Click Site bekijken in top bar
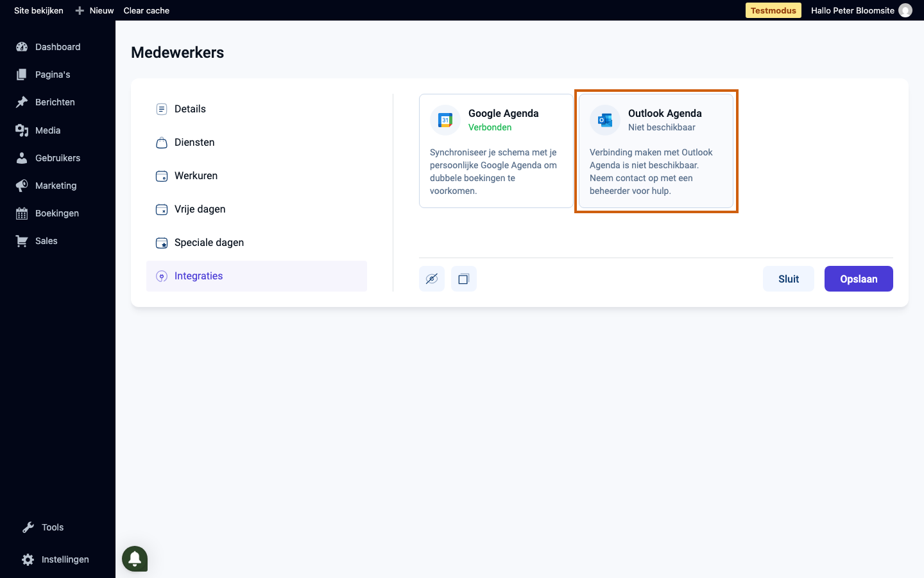Screen dimensions: 924x578 click(x=38, y=10)
